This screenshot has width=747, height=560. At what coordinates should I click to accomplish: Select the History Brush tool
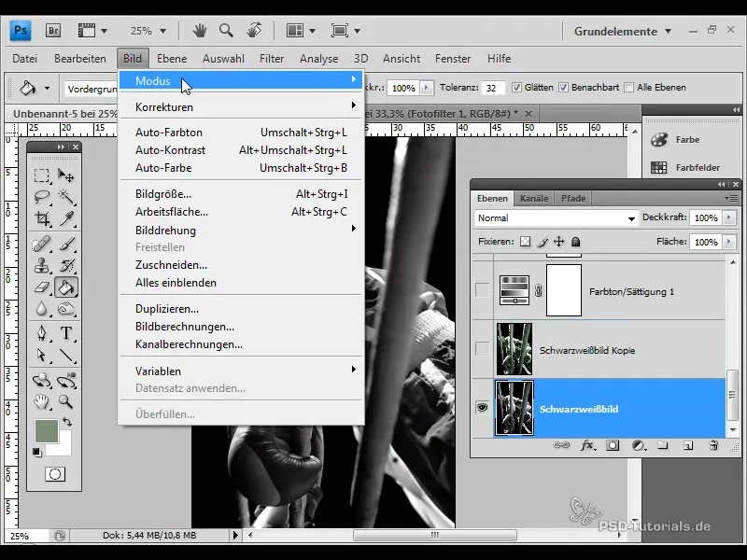click(x=65, y=265)
